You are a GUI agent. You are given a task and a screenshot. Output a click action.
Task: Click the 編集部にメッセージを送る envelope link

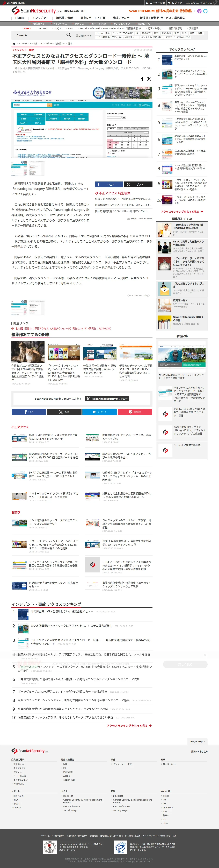(140, 219)
